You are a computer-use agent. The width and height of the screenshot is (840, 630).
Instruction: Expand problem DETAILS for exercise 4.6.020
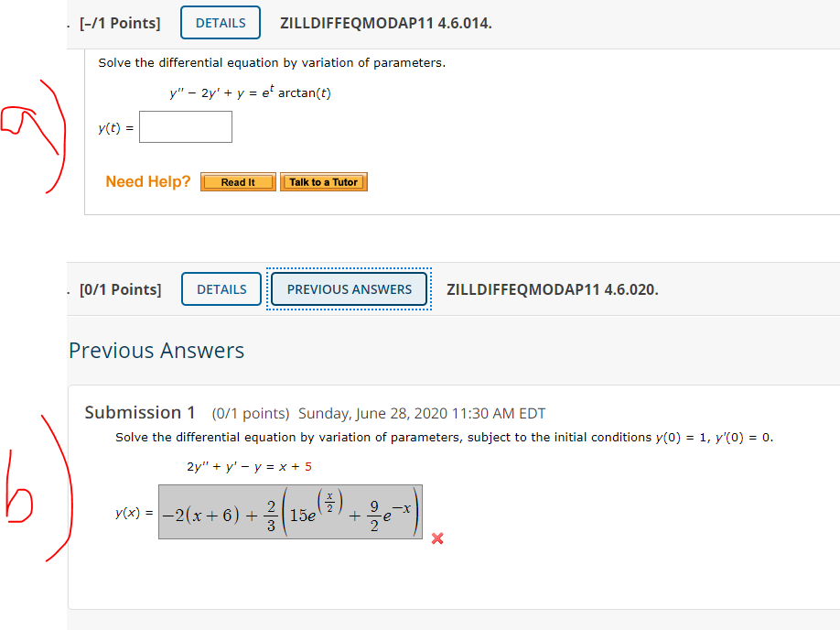220,288
